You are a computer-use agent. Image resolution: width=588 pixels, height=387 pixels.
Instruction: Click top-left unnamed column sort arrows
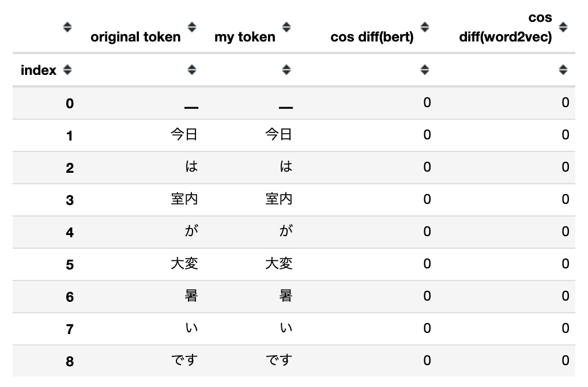(x=67, y=27)
